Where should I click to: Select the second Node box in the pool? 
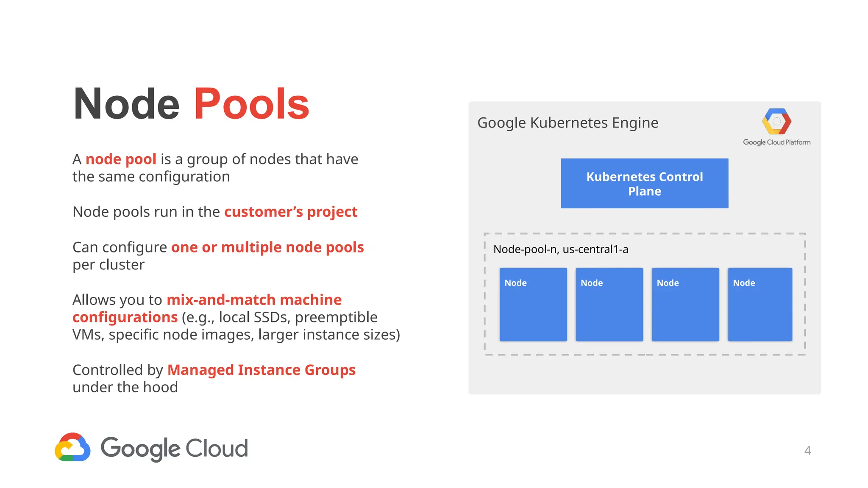click(609, 304)
